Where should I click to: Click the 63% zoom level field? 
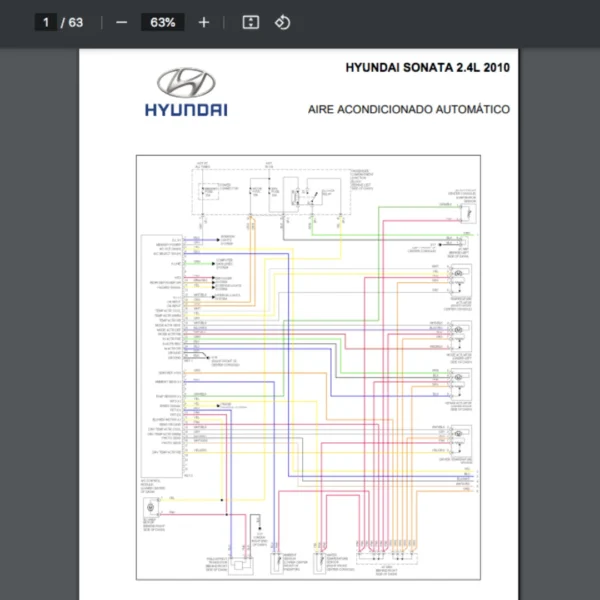[x=162, y=22]
